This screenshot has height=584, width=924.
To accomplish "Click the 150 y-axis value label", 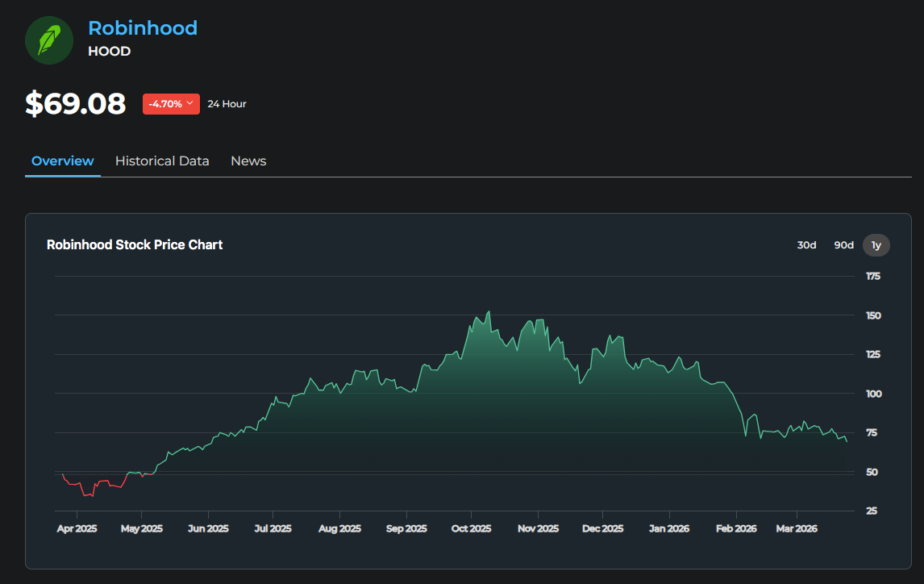I will pos(872,315).
